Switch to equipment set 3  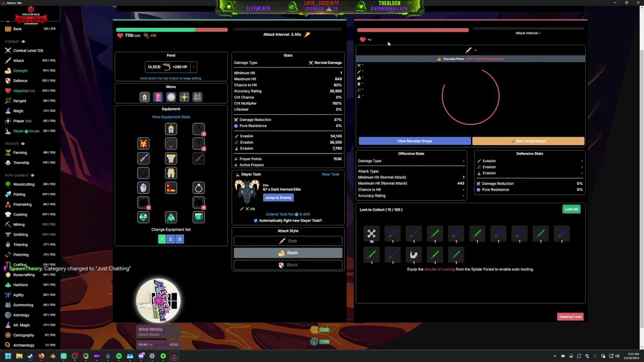click(180, 239)
